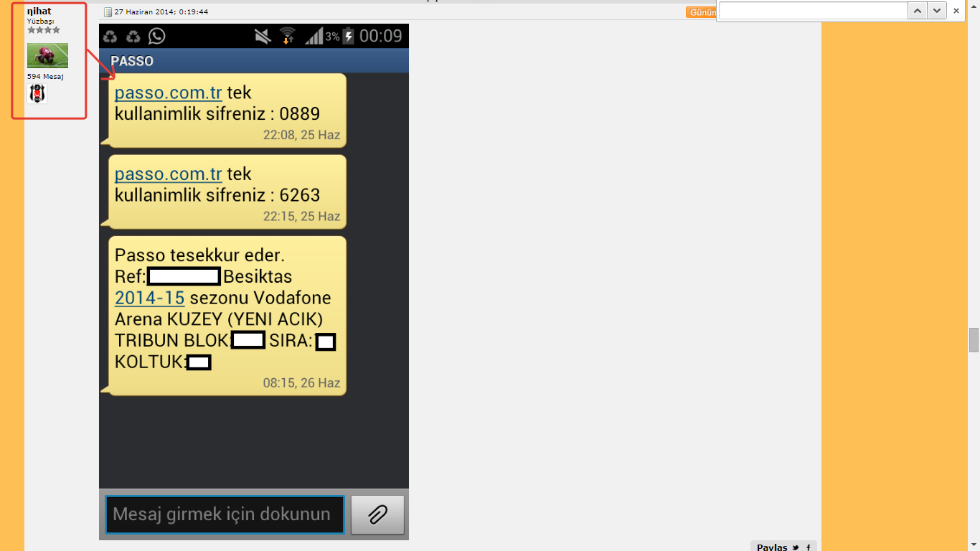Image resolution: width=980 pixels, height=551 pixels.
Task: Click the '22:08, 25 Haz' message time
Action: [x=301, y=135]
